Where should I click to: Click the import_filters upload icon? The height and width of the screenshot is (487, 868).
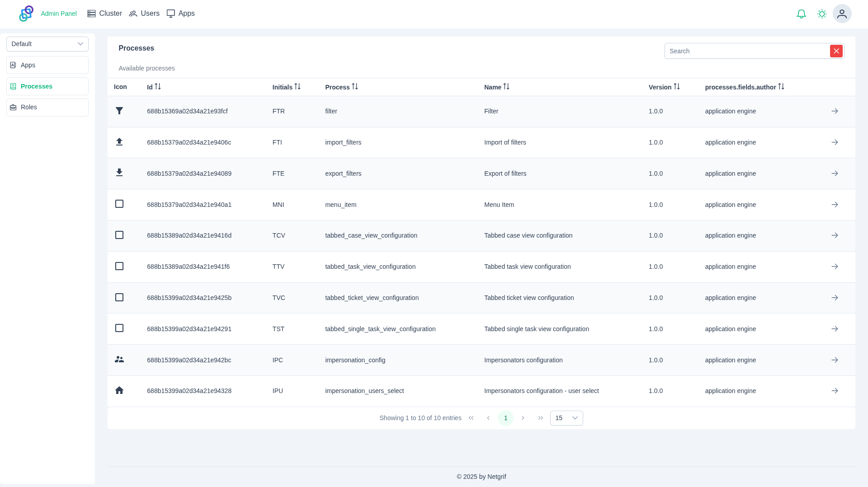[x=119, y=142]
